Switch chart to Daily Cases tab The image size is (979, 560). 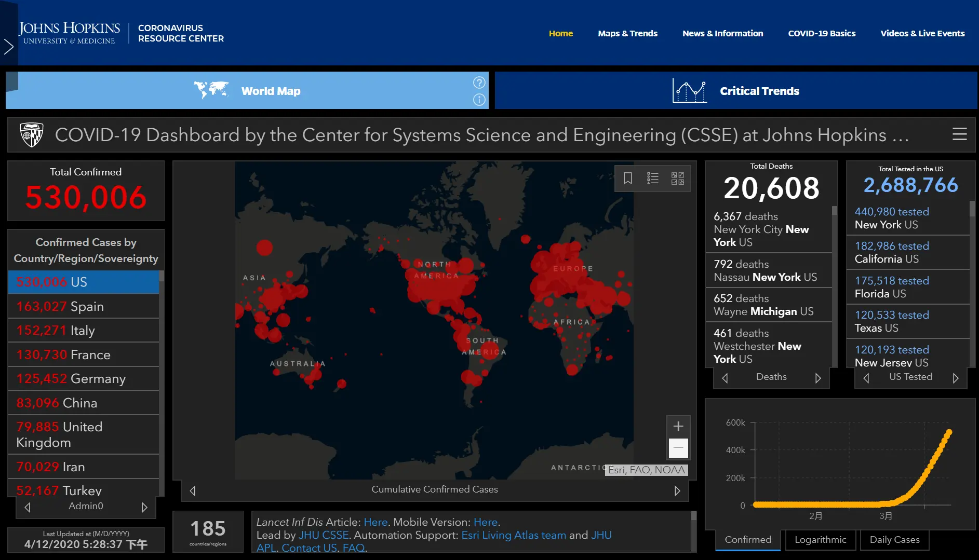coord(895,540)
